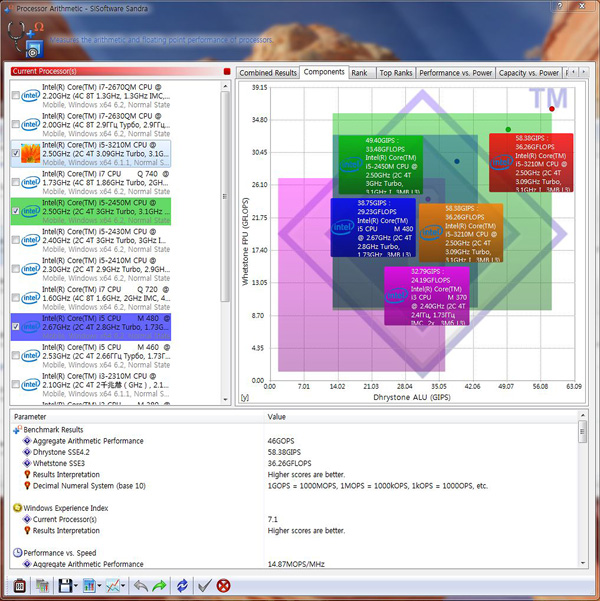The image size is (600, 601).
Task: Tick the i5-2430M processor checkbox
Action: [16, 240]
